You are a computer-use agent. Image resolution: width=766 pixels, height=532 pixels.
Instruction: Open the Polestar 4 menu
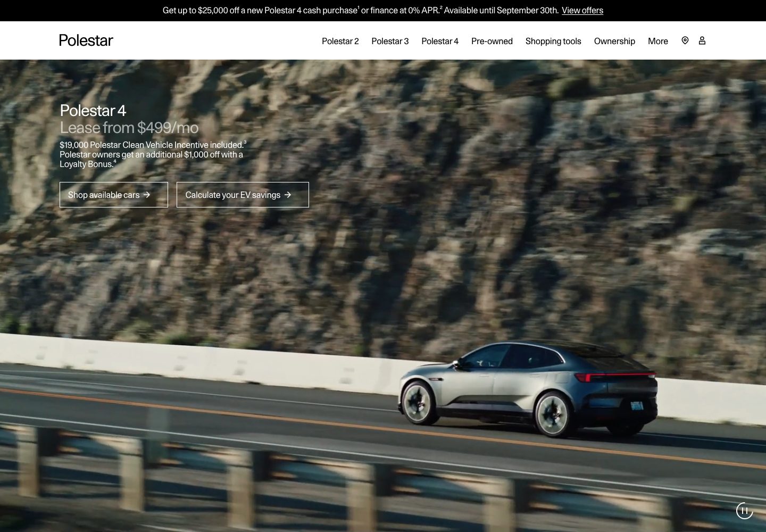[440, 41]
